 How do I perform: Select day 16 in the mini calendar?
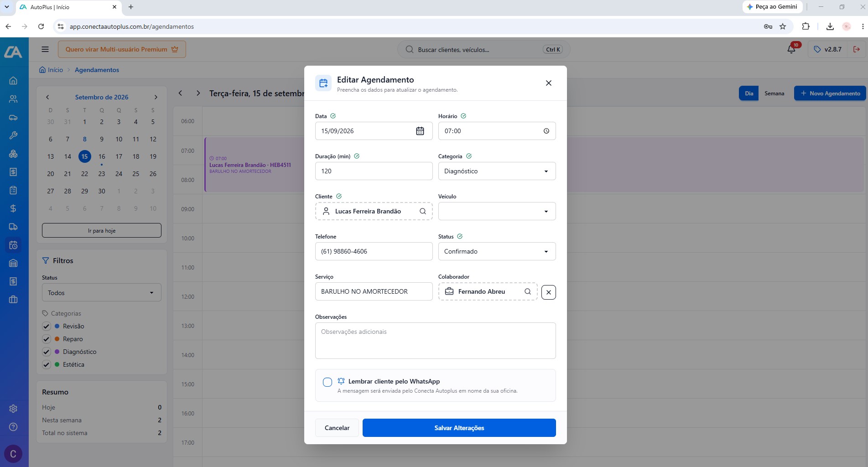pos(102,156)
